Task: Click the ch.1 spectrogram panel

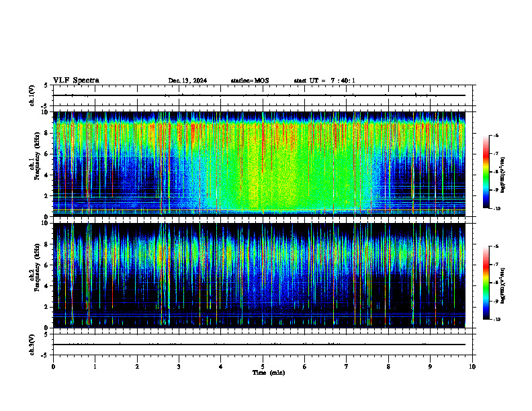Action: point(259,164)
